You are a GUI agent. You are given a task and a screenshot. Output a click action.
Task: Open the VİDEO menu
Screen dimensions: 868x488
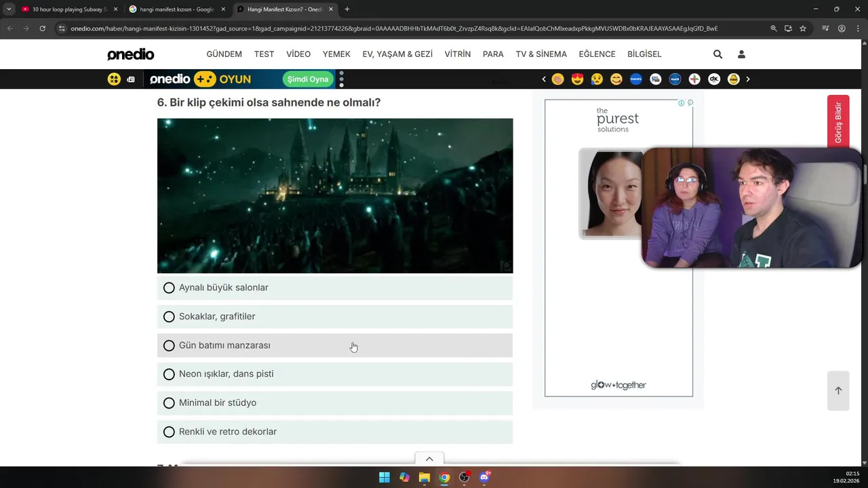[x=298, y=54]
